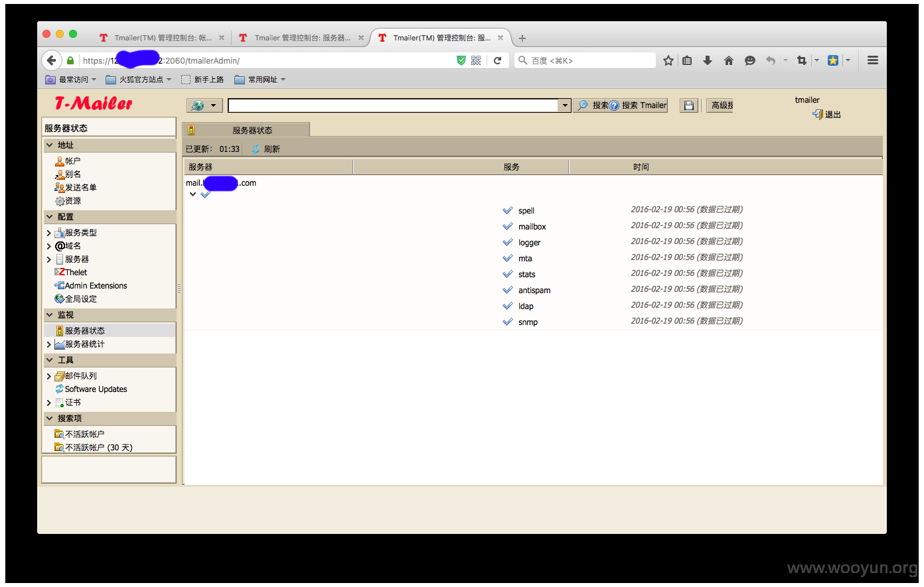Open the browser downloads arrow icon

tap(708, 60)
